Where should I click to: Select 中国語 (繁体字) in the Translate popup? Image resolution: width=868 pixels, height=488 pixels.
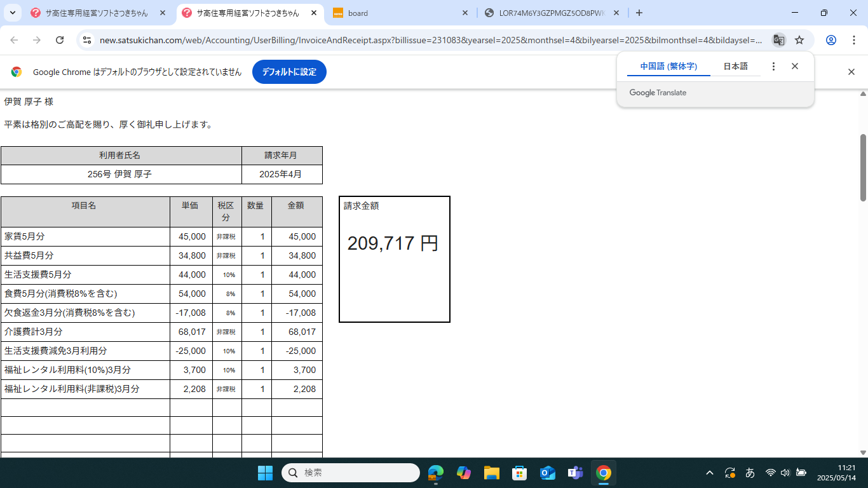[x=668, y=66]
